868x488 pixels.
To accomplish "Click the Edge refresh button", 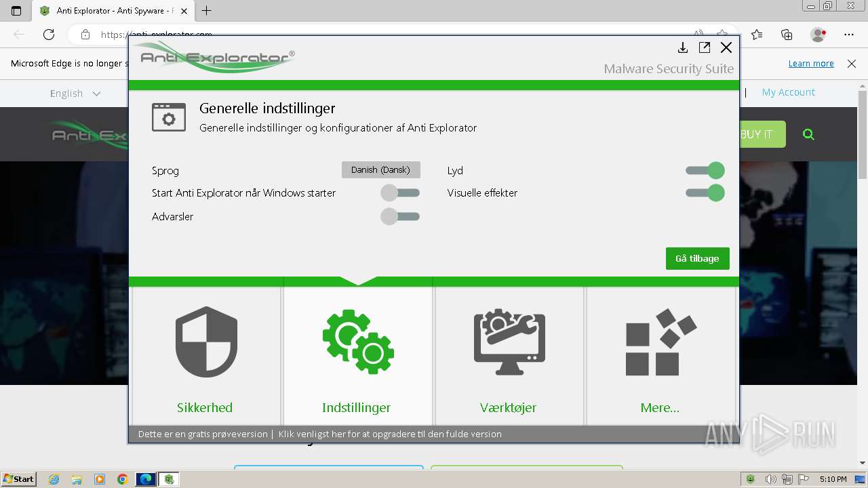I will 49,35.
